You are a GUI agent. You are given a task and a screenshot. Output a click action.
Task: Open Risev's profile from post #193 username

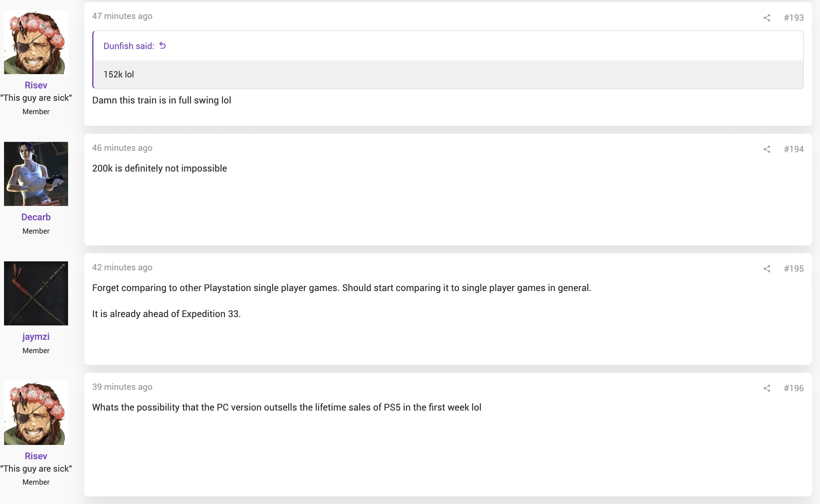coord(36,85)
